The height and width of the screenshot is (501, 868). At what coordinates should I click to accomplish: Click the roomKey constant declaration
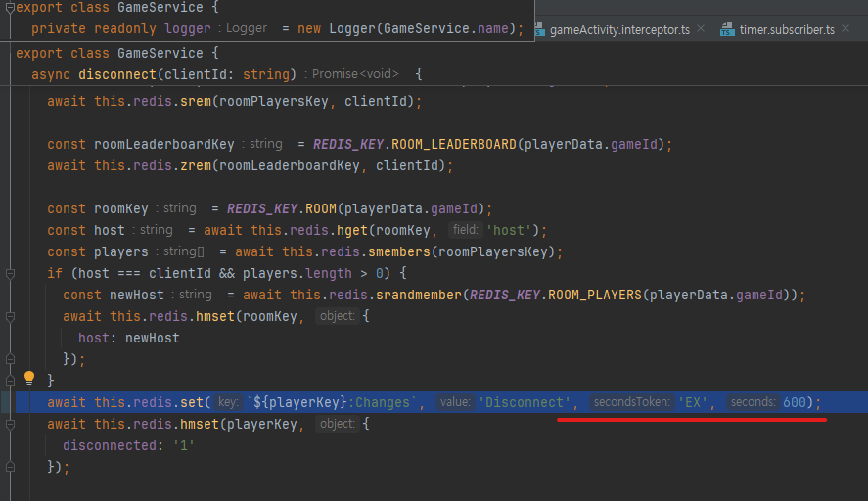[x=121, y=209]
